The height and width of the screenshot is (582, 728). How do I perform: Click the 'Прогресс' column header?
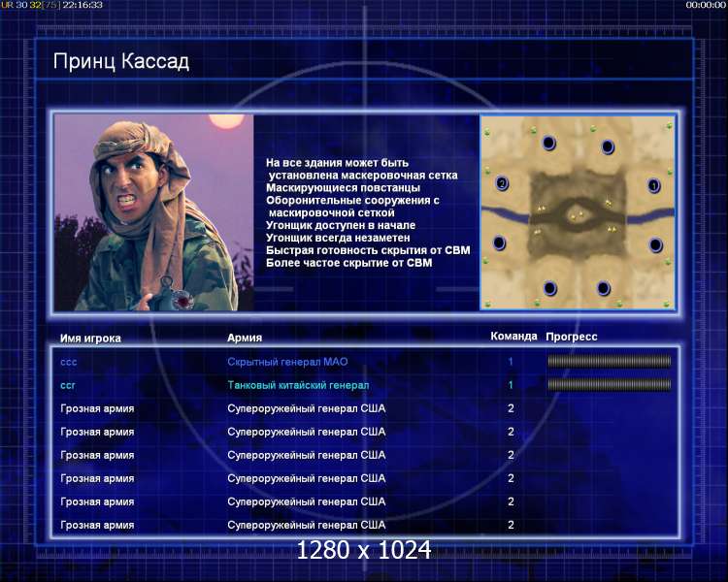click(x=572, y=337)
